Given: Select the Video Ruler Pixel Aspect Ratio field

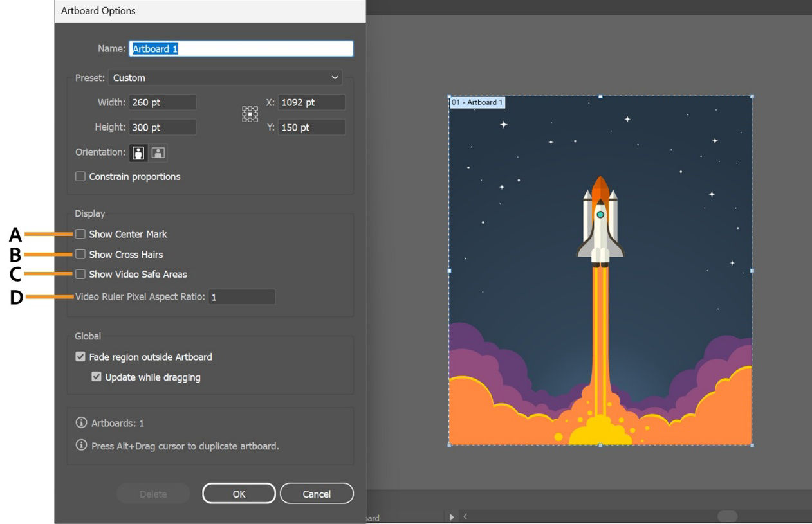Looking at the screenshot, I should (x=243, y=296).
